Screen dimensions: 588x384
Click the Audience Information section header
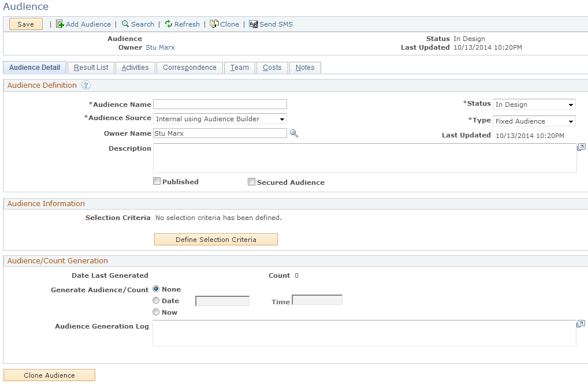tap(46, 204)
